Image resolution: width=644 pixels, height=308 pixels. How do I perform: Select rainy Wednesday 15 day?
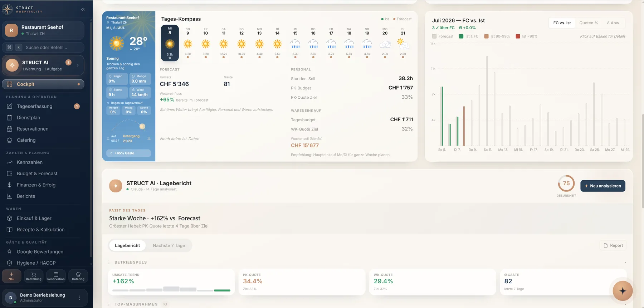pyautogui.click(x=295, y=43)
